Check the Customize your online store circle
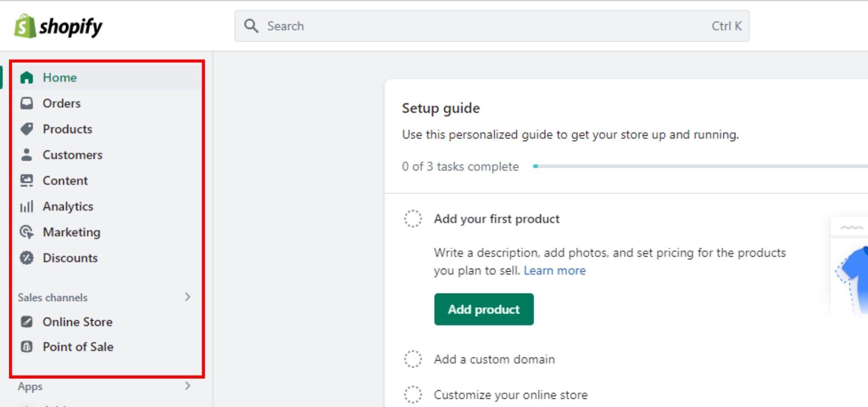Viewport: 868px width, 407px height. (413, 394)
